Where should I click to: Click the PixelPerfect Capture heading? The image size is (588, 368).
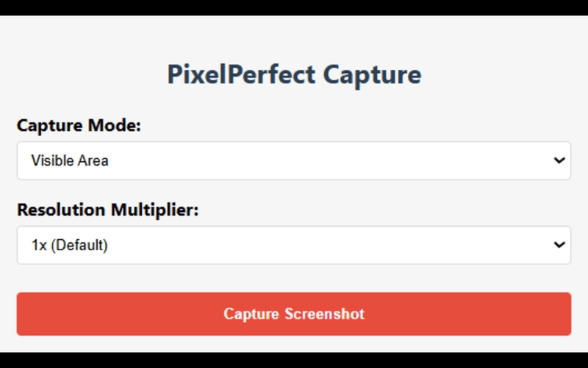tap(294, 74)
